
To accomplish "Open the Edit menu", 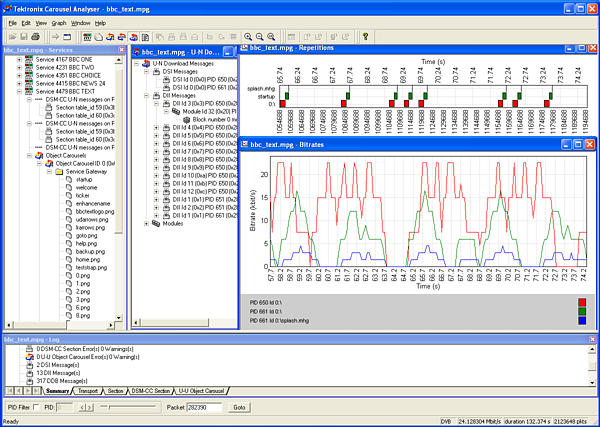I will point(26,23).
